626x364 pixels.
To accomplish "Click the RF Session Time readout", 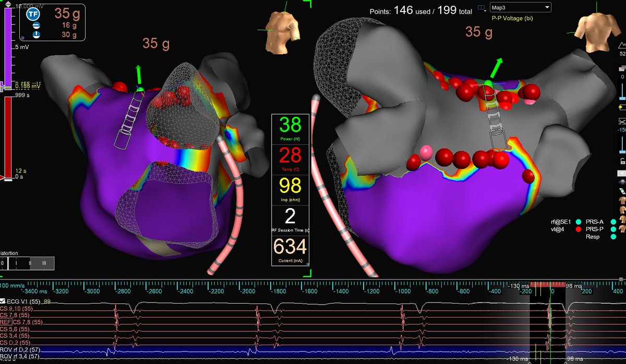I will [x=291, y=220].
